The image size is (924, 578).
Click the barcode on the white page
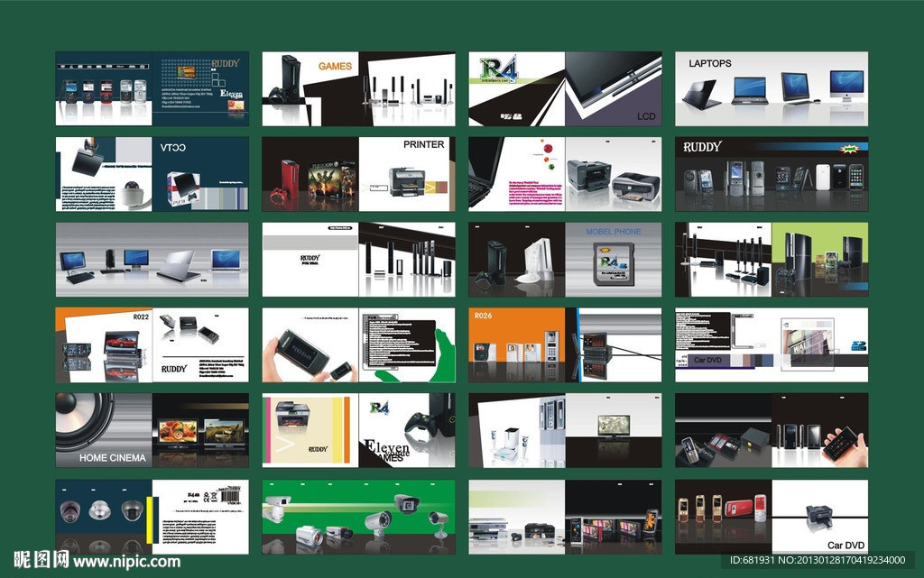click(230, 498)
